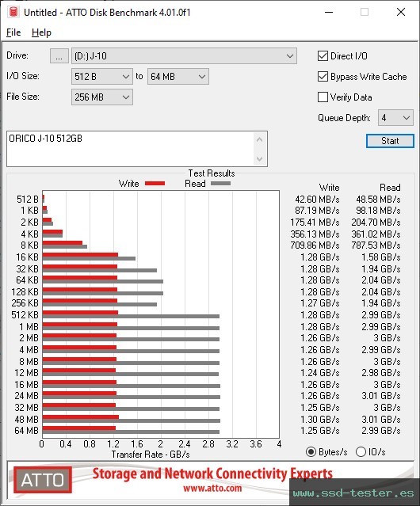The width and height of the screenshot is (420, 506).
Task: Enable the Verify Data checkbox
Action: [x=323, y=97]
